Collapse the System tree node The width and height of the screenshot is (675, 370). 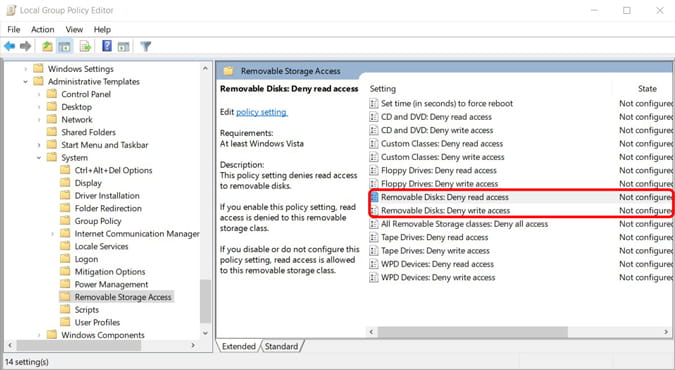[x=39, y=158]
